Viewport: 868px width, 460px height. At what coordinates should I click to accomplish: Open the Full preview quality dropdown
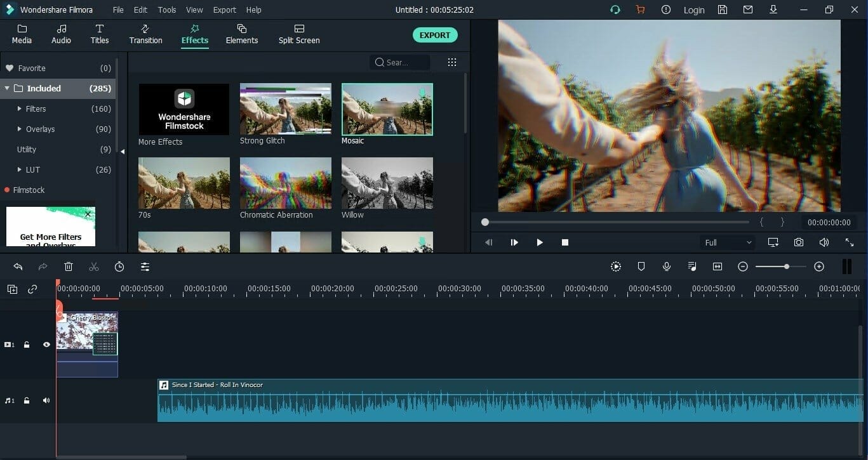pos(726,242)
